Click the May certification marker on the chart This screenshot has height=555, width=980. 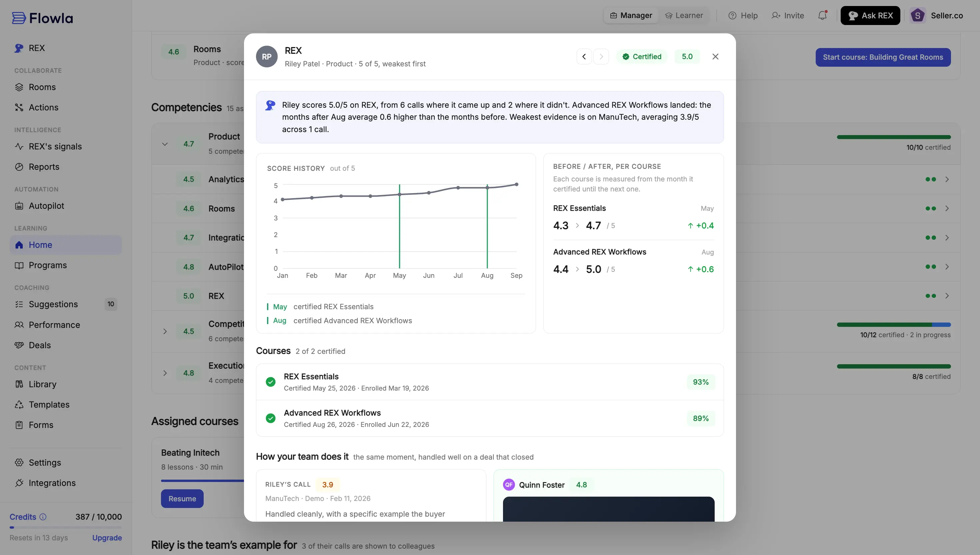400,226
